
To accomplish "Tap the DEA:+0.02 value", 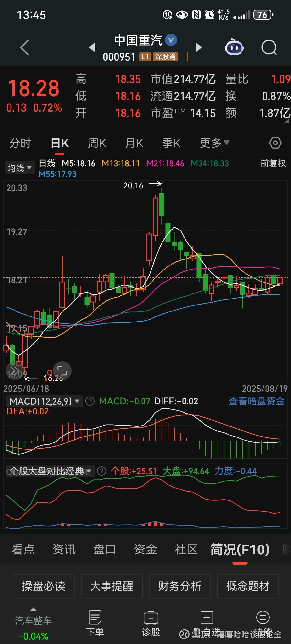I will tap(28, 411).
